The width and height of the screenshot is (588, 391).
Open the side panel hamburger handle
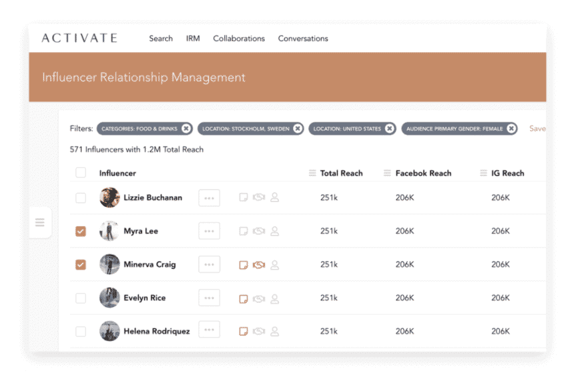tap(40, 222)
